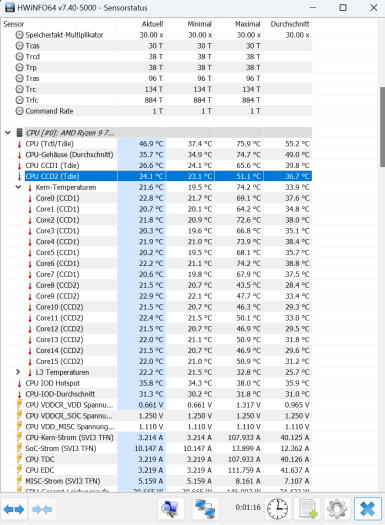Click the expand layout arrows button
The width and height of the screenshot is (385, 525).
coord(14,509)
